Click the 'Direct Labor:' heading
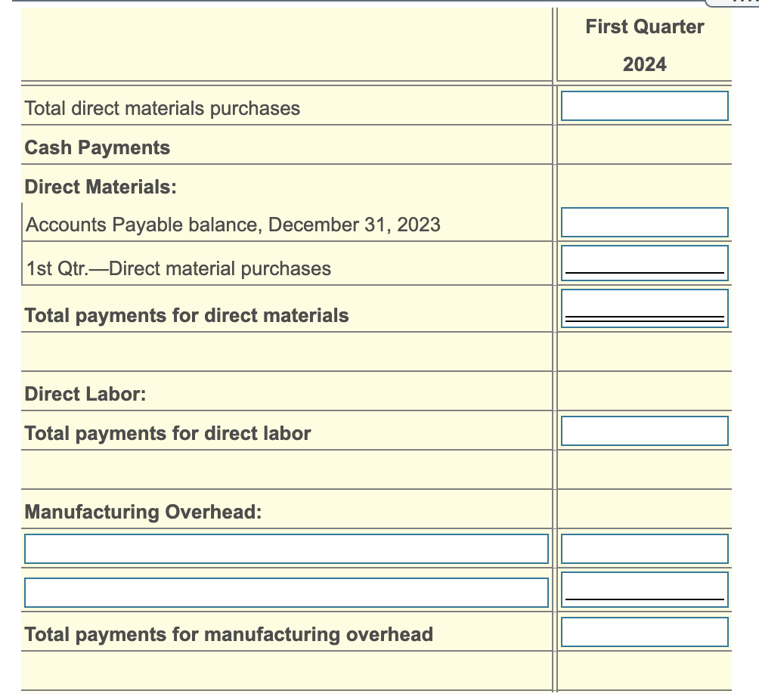The image size is (759, 700). (85, 394)
